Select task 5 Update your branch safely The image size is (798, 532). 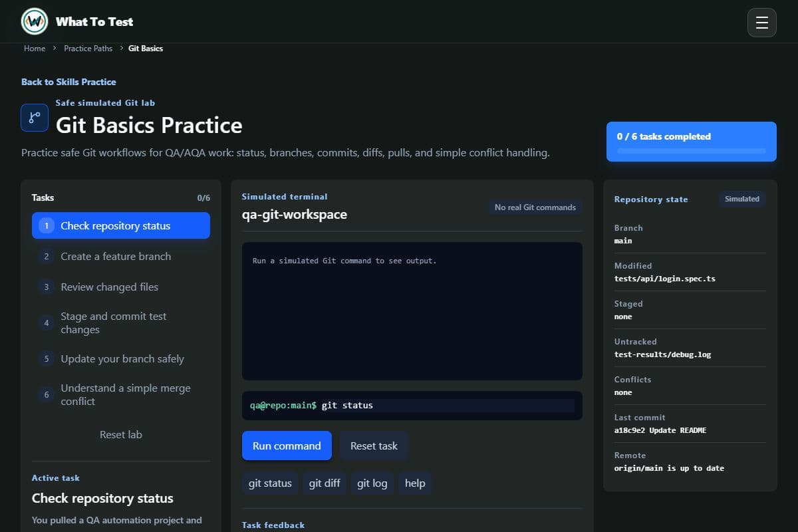tap(121, 358)
